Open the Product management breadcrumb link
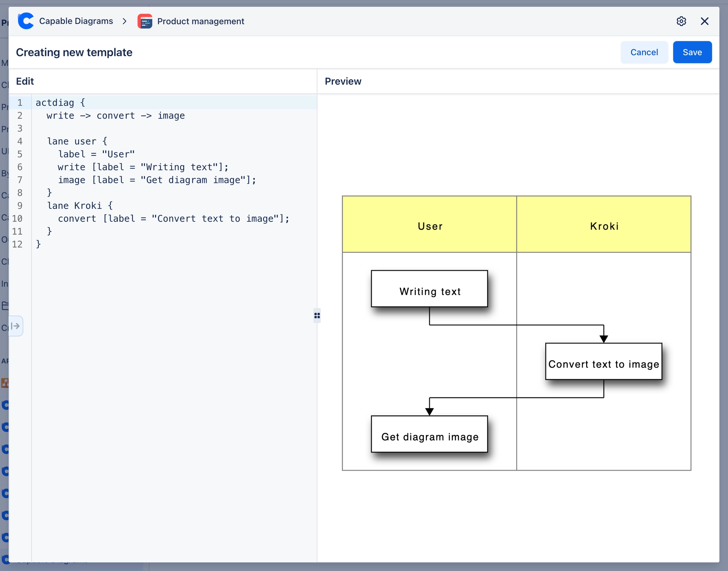 (x=200, y=21)
